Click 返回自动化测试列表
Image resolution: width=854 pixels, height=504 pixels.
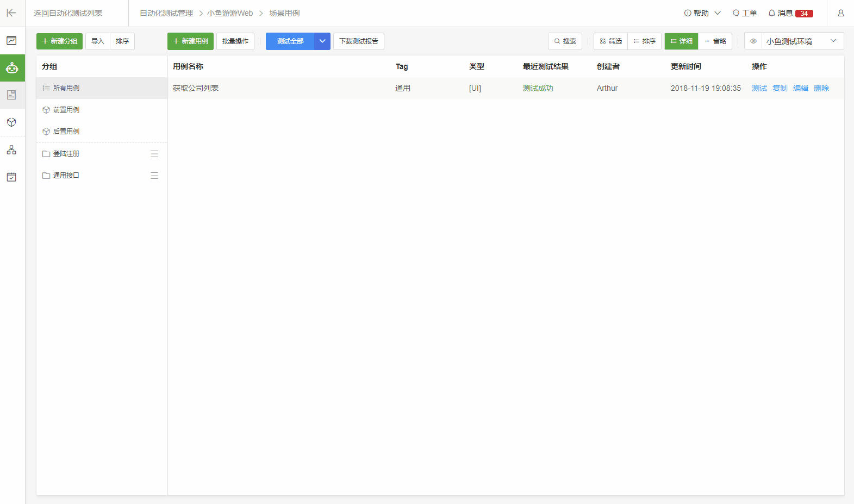[x=68, y=13]
